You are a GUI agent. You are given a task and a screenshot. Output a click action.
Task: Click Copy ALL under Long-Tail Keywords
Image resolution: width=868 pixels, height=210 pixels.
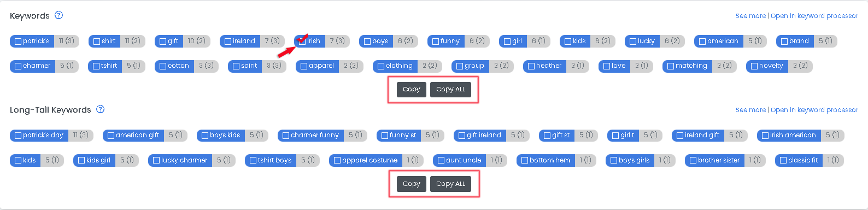[450, 184]
